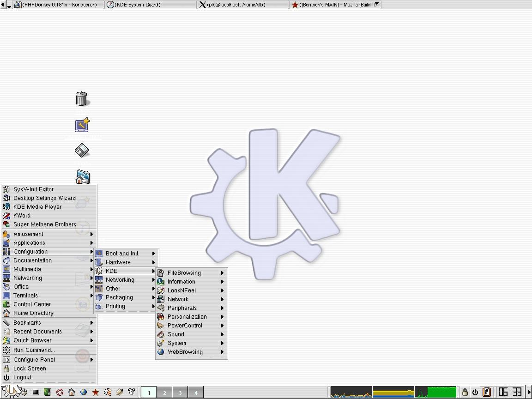Launch Mozilla via the red star panel icon
Screen dimensions: 532x399
coord(96,392)
